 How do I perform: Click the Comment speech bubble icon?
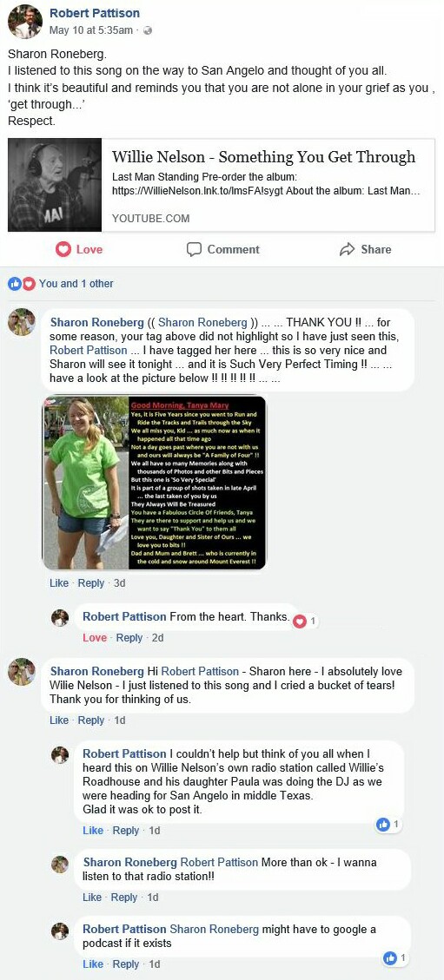(195, 249)
